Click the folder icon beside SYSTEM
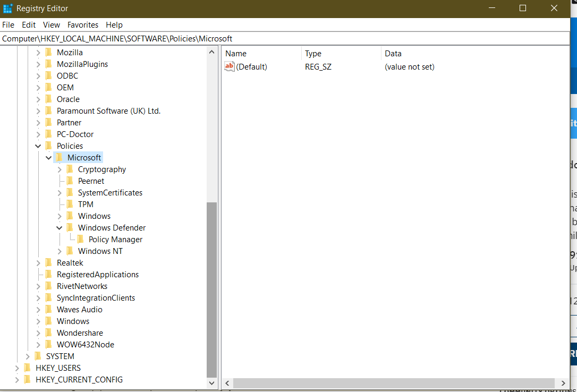 [38, 356]
